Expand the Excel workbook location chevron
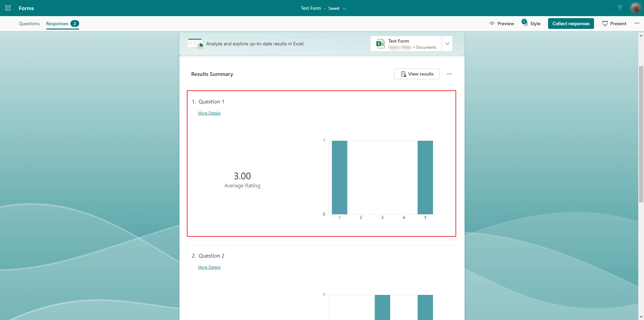The width and height of the screenshot is (644, 320). pyautogui.click(x=447, y=43)
